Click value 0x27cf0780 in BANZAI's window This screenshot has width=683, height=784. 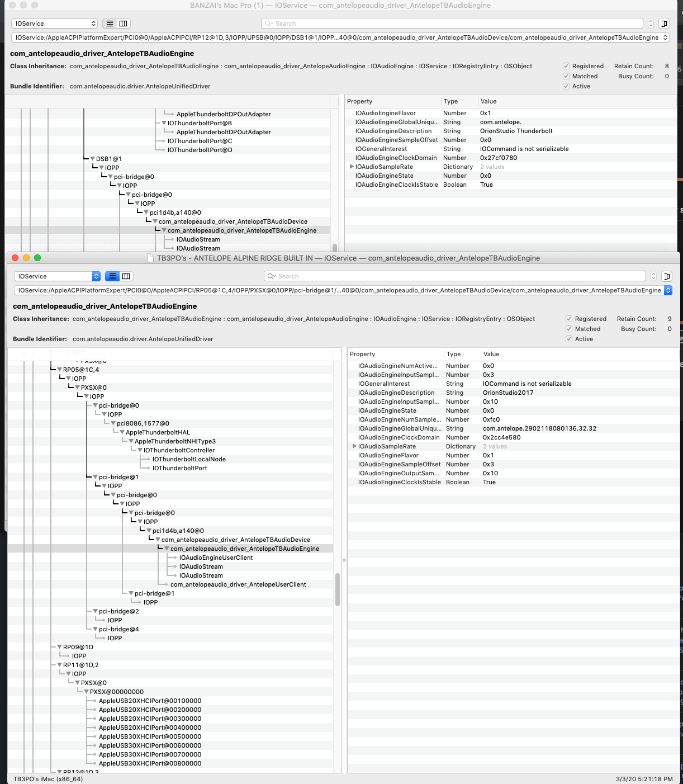(499, 158)
